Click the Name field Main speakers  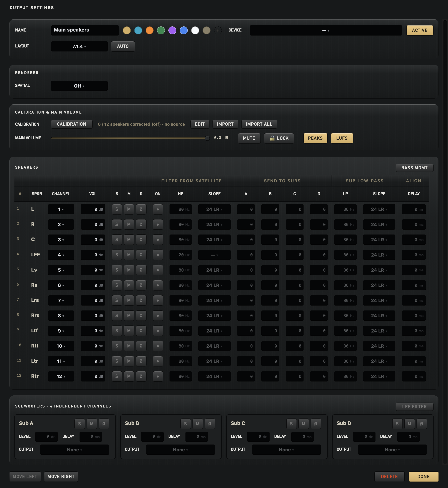point(85,30)
